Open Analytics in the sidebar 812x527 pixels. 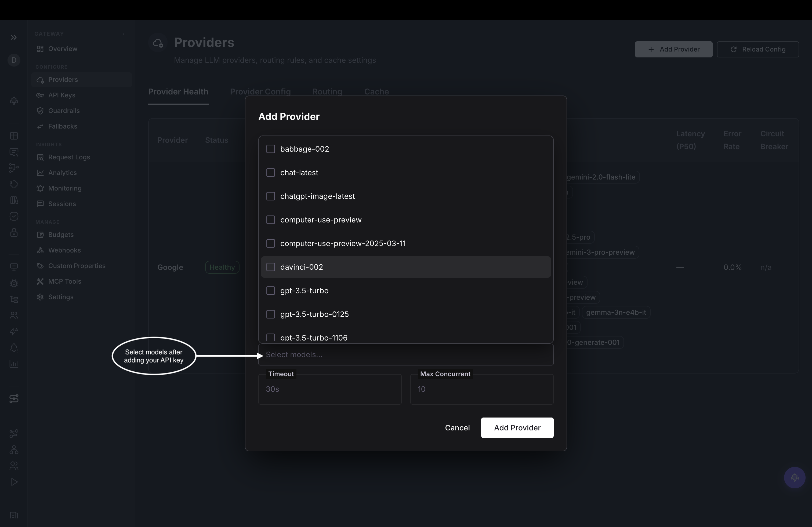pos(81,173)
